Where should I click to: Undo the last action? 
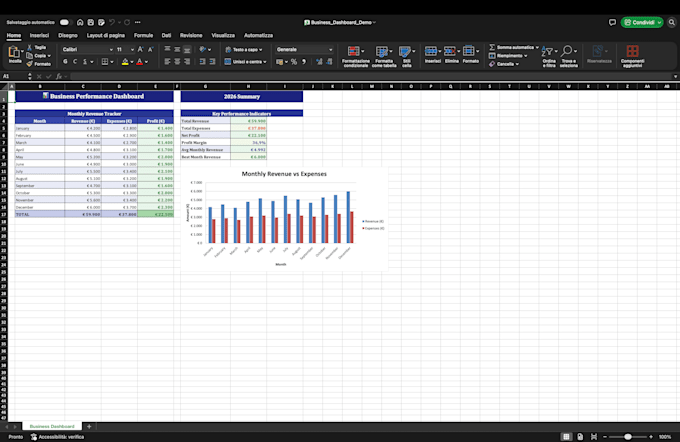point(112,22)
